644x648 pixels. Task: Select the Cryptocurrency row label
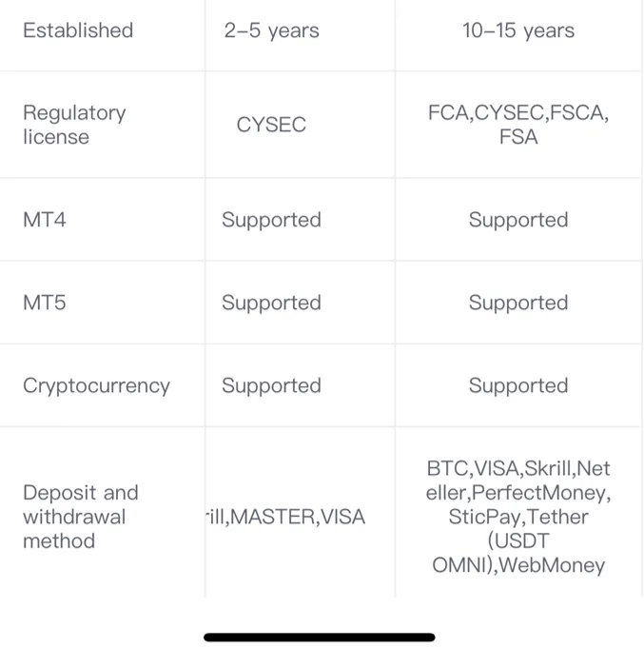click(x=96, y=386)
